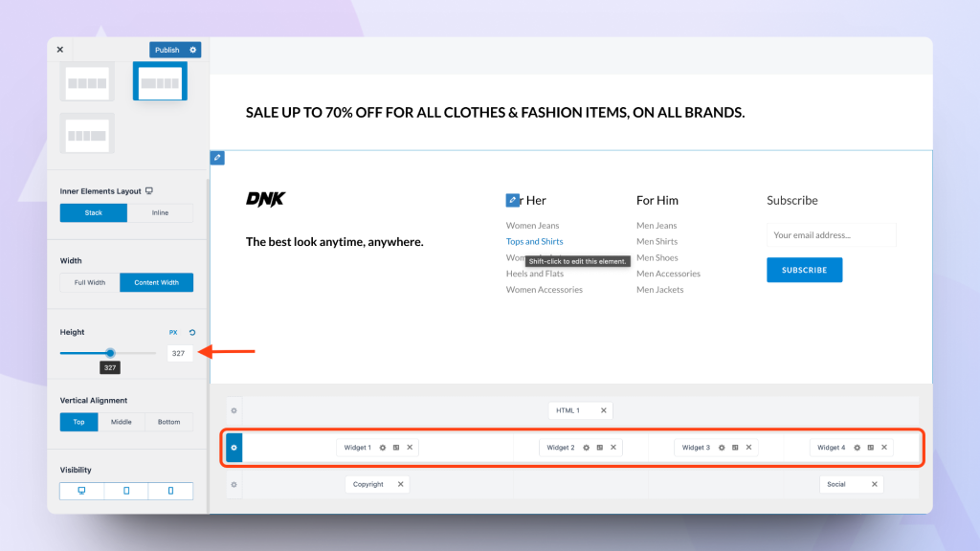Open Widget 3 settings gear
Image resolution: width=980 pixels, height=551 pixels.
click(722, 448)
